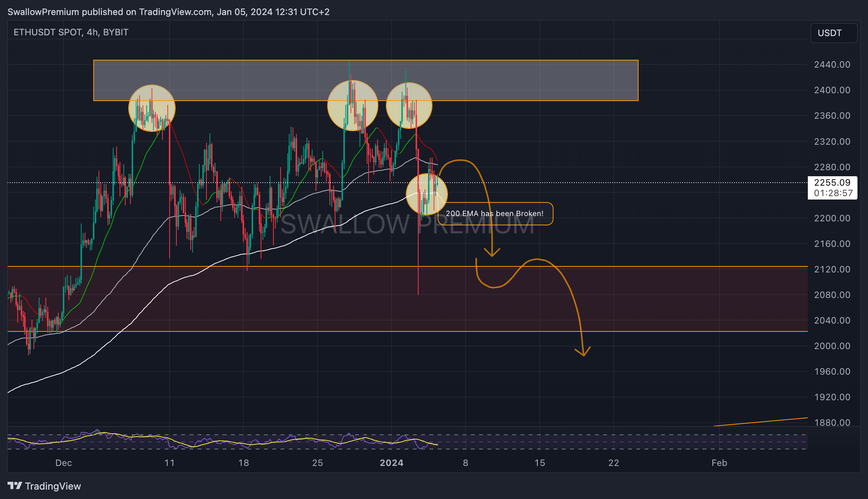Click the Feb date label on time axis
The height and width of the screenshot is (499, 868).
[x=719, y=463]
